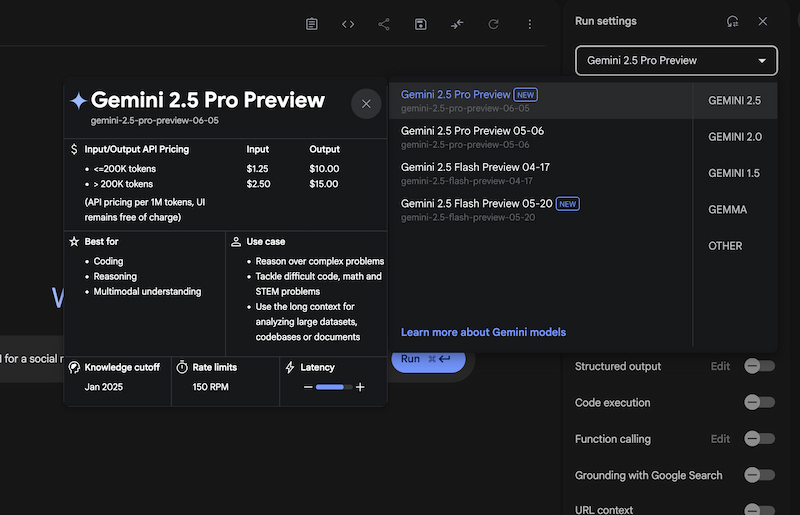Toggle Structured output switch
This screenshot has height=515, width=800.
click(759, 366)
